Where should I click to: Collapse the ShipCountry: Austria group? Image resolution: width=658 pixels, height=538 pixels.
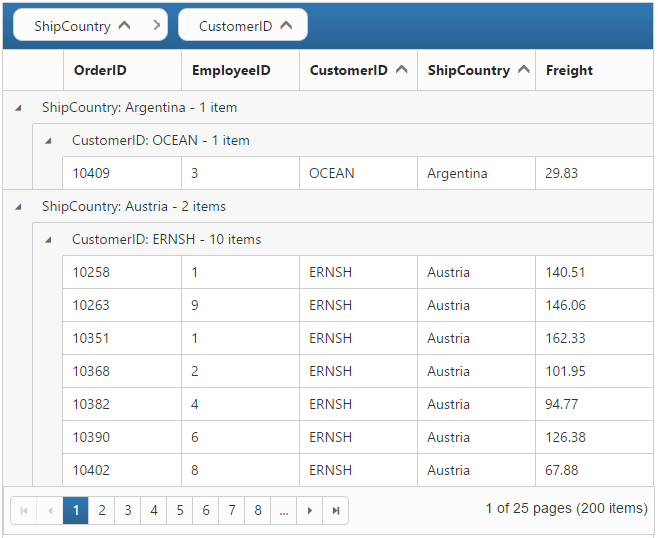pyautogui.click(x=18, y=206)
